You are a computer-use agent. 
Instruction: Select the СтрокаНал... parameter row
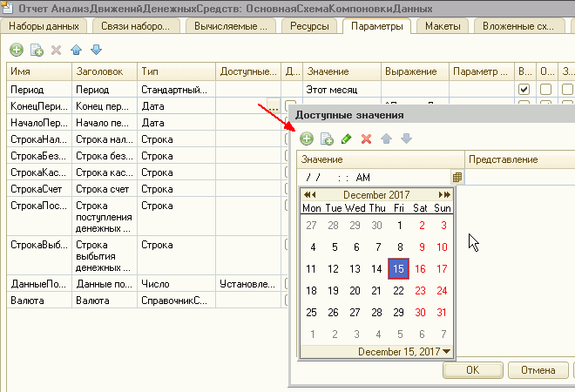[39, 139]
